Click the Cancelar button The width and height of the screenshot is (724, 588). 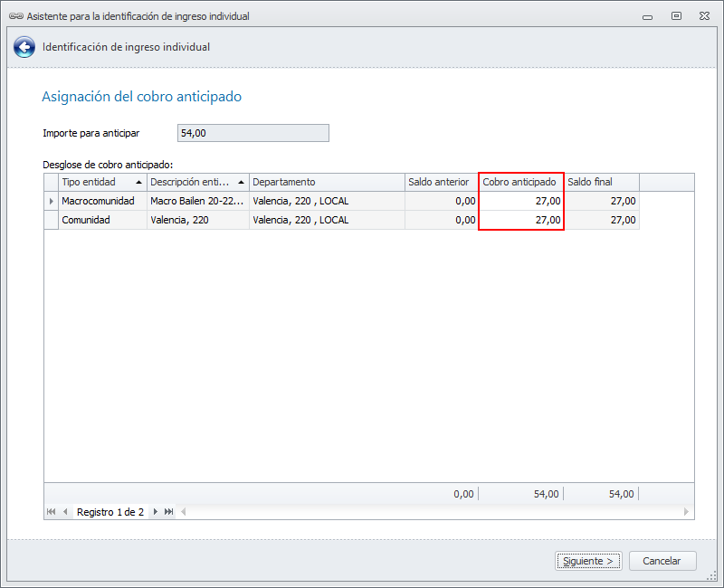pyautogui.click(x=662, y=561)
